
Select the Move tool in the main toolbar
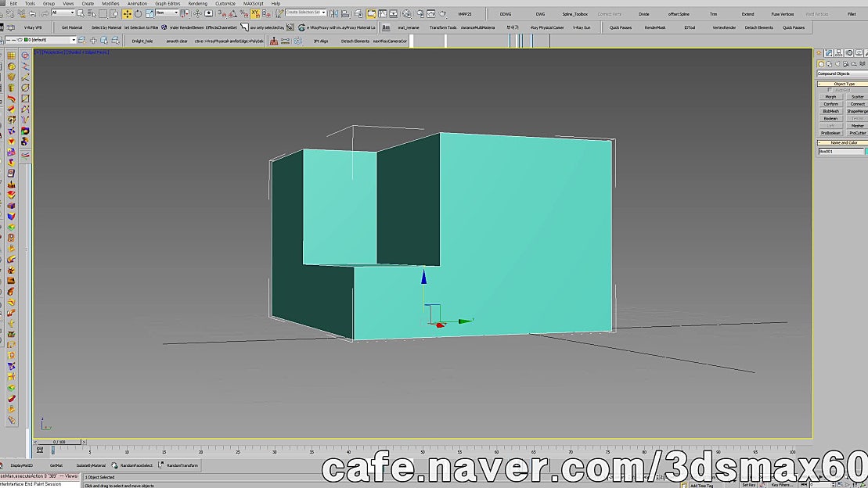click(x=127, y=13)
